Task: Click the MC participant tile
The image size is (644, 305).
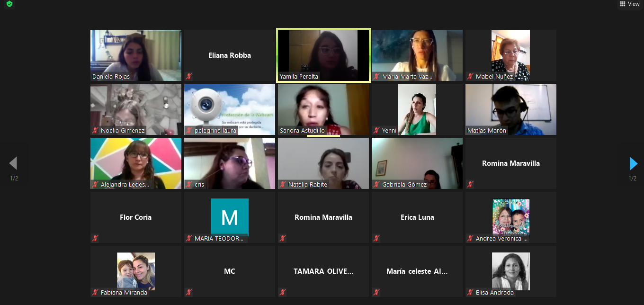Action: click(230, 271)
